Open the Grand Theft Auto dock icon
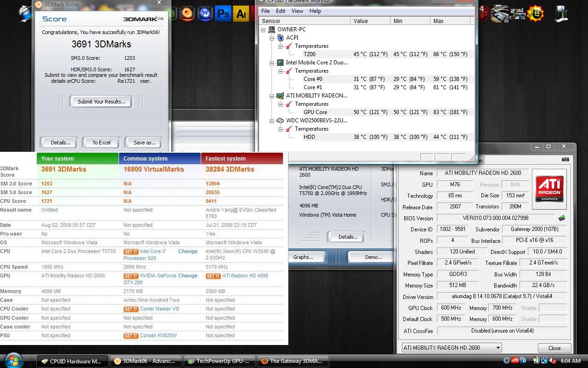The width and height of the screenshot is (588, 368). click(517, 13)
